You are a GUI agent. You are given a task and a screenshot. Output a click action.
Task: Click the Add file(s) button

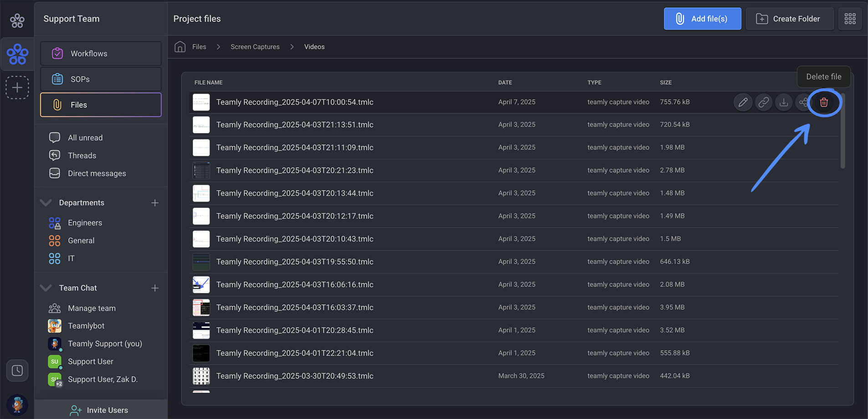[x=702, y=19]
